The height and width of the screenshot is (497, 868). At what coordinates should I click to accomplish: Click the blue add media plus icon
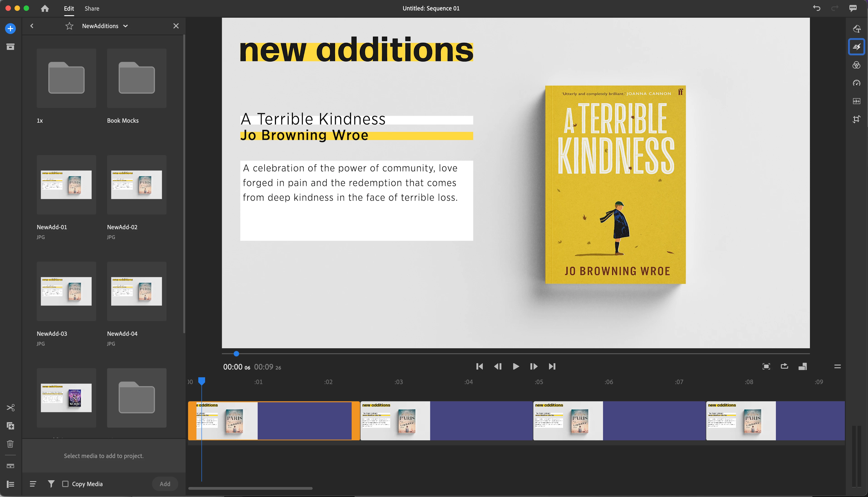(10, 28)
